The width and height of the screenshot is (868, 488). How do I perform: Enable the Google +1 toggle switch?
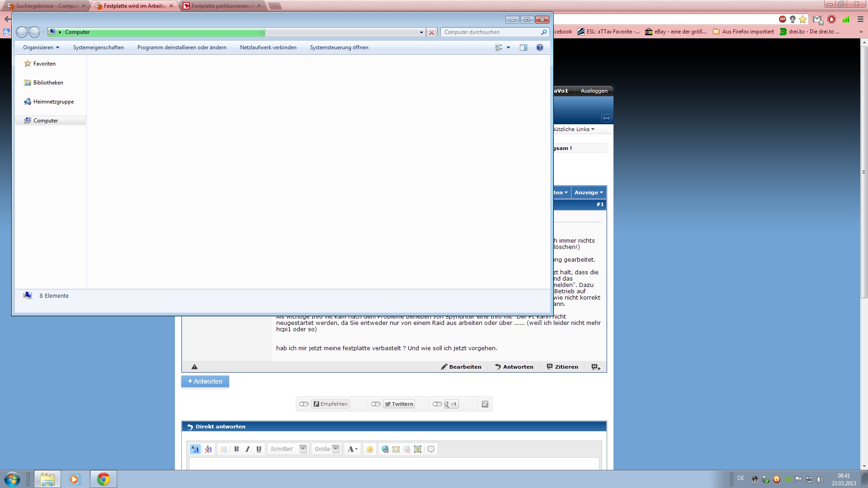[437, 404]
